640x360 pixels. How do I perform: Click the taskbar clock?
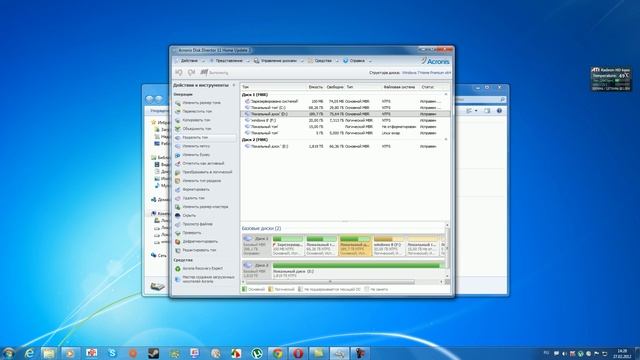tap(622, 353)
